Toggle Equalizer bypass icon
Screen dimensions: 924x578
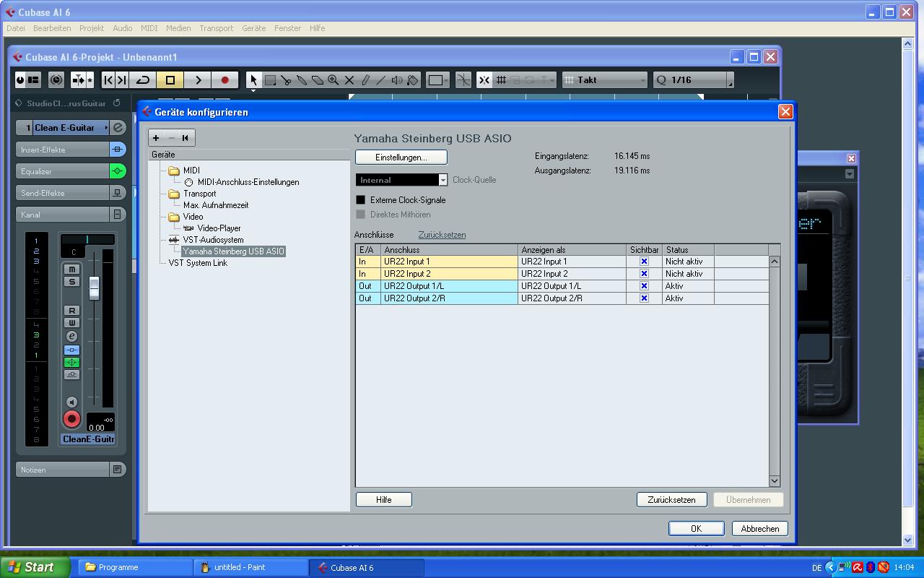point(118,171)
